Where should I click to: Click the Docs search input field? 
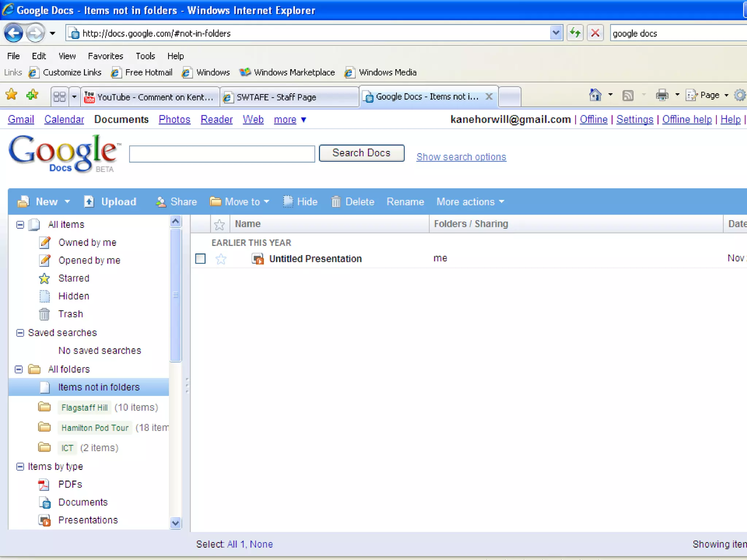click(222, 153)
